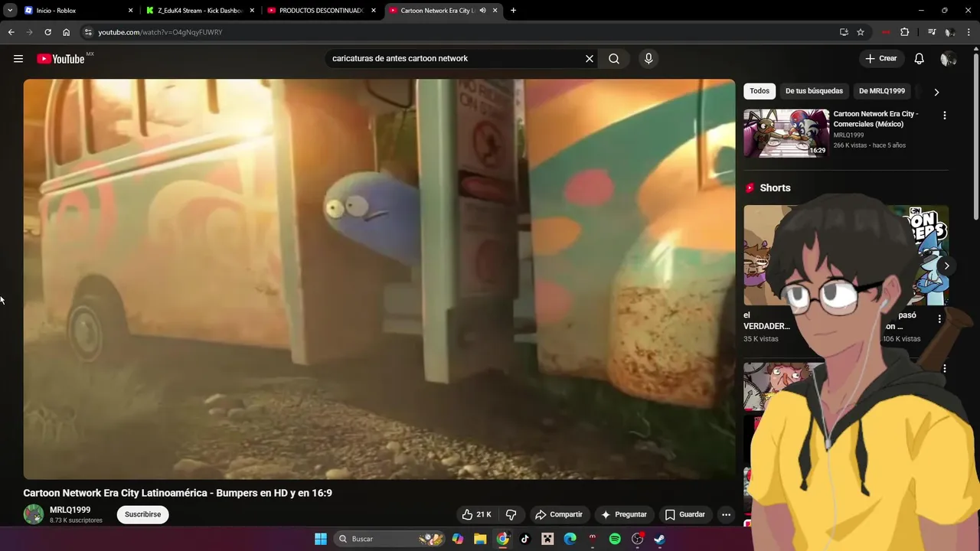The image size is (980, 551).
Task: Reload the page
Action: click(47, 32)
